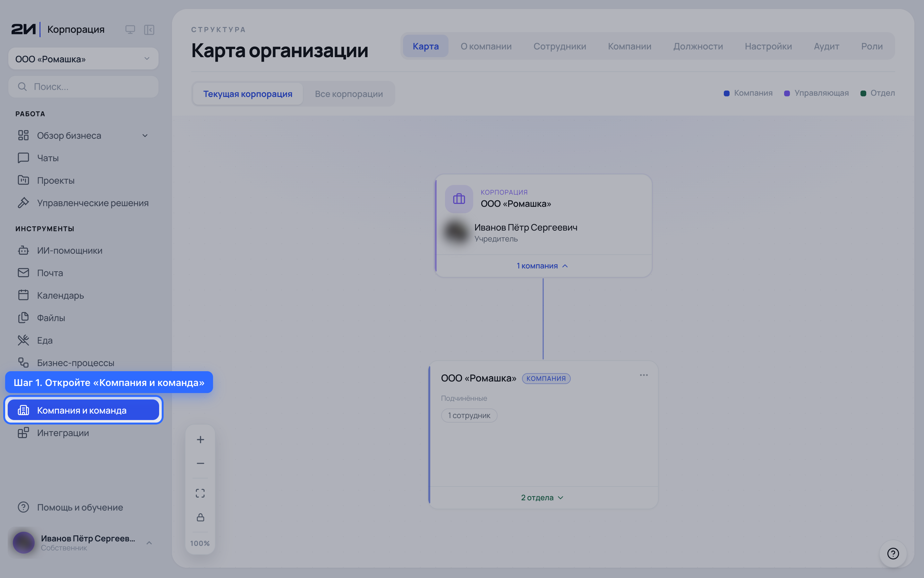The image size is (924, 578).
Task: Open the Чаты chat icon
Action: 23,158
